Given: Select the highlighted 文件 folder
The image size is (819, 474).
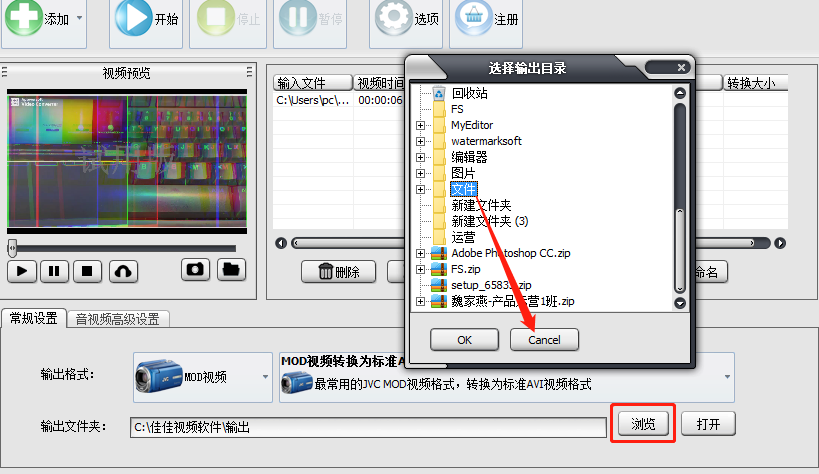Looking at the screenshot, I should tap(463, 189).
